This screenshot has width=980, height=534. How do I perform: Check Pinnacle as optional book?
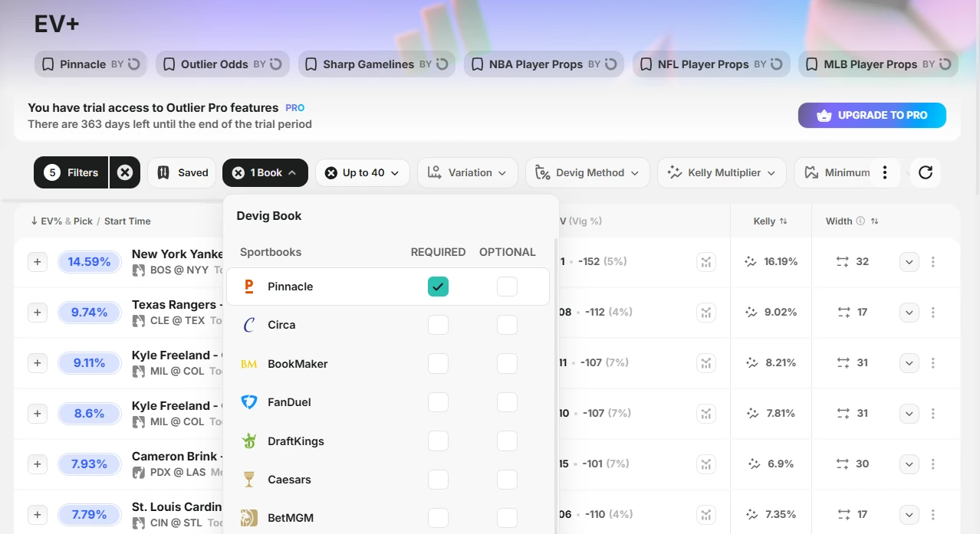[507, 287]
